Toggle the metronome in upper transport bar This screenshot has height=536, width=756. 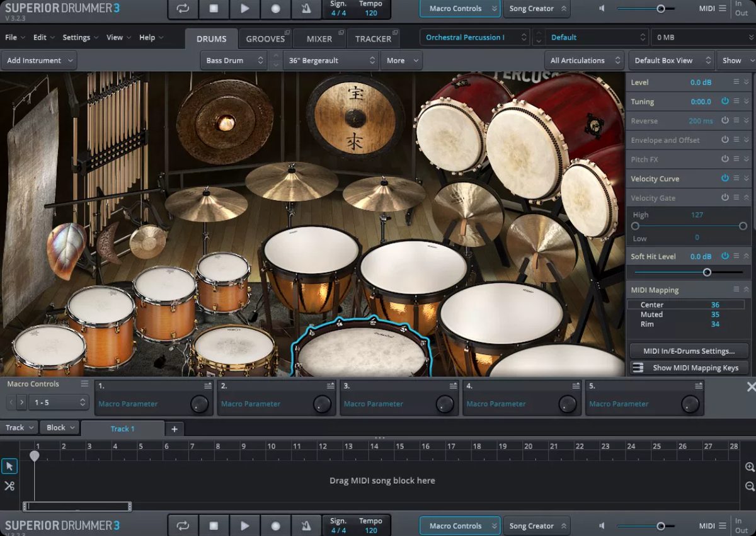(x=306, y=9)
